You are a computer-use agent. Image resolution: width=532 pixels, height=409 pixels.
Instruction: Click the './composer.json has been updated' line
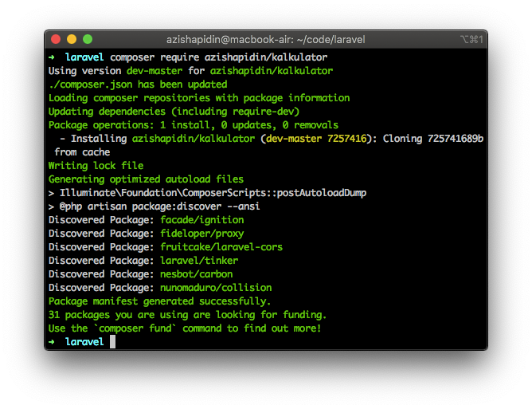pyautogui.click(x=137, y=85)
